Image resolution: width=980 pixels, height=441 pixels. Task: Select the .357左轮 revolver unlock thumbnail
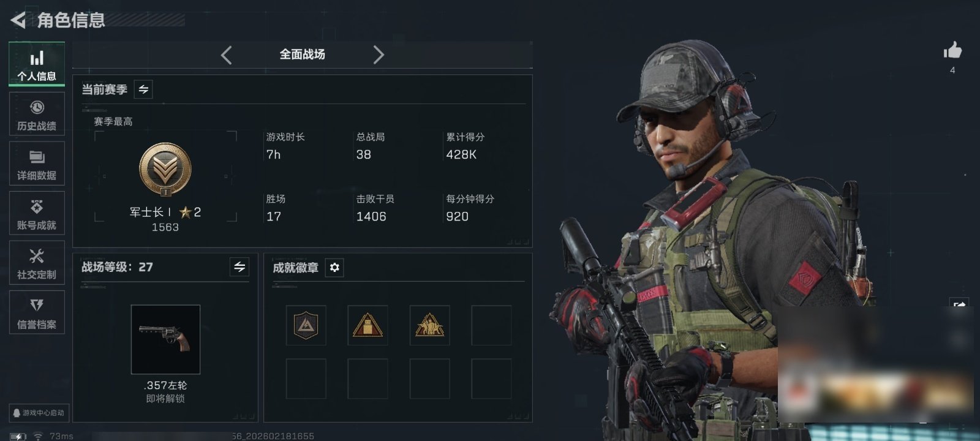pos(165,339)
